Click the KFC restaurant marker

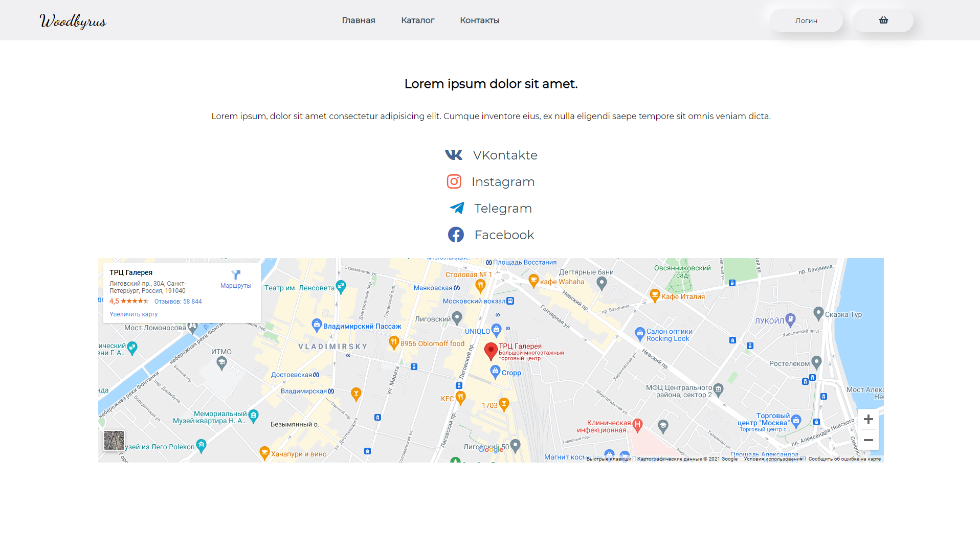coord(460,398)
